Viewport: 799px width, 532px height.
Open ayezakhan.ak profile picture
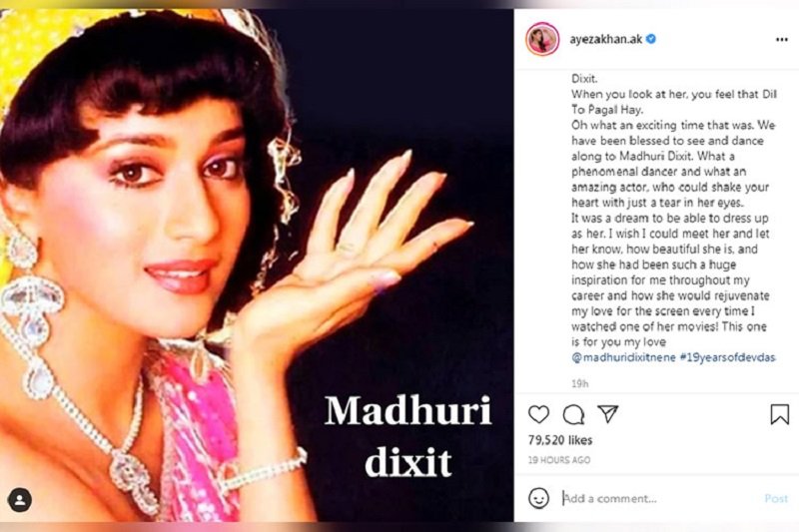point(542,39)
